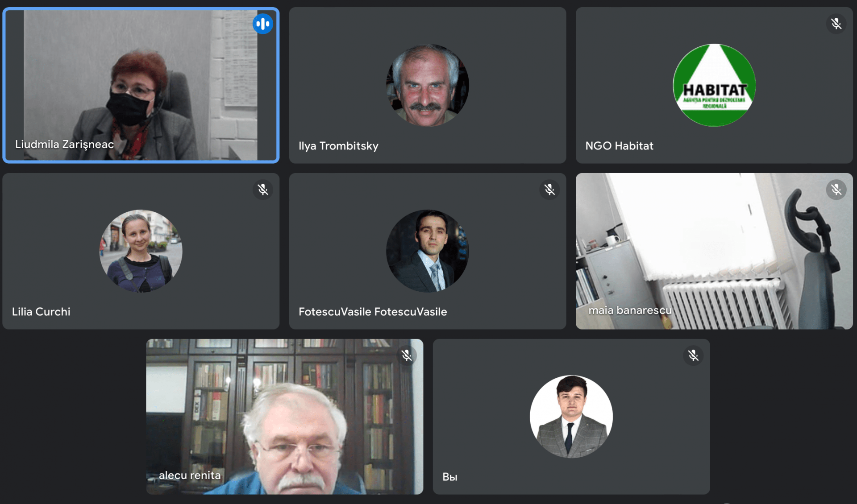Click muted mic icon on maia banarescu tile
Image resolution: width=857 pixels, height=504 pixels.
tap(836, 190)
